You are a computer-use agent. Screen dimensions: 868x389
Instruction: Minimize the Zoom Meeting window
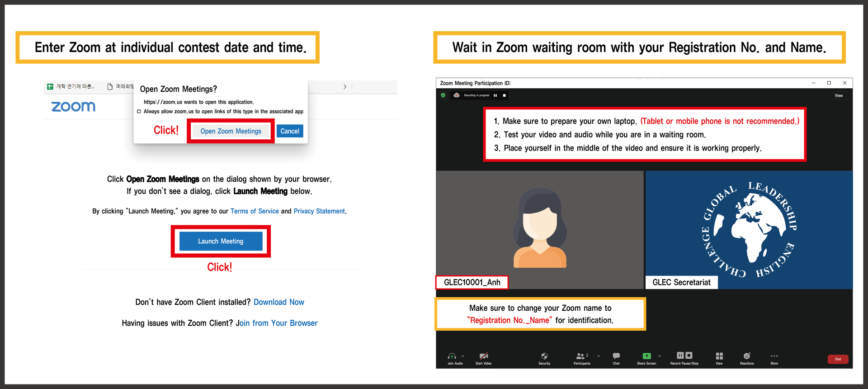coord(813,83)
